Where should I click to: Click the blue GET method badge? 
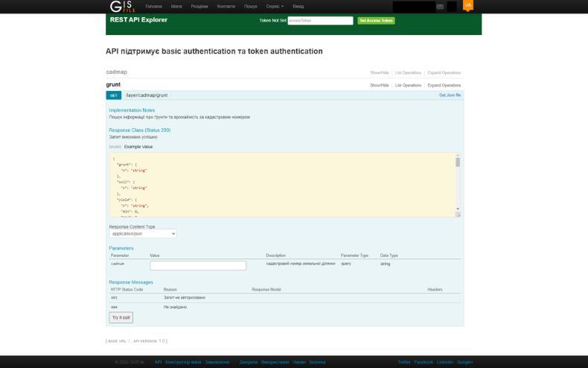tap(114, 95)
